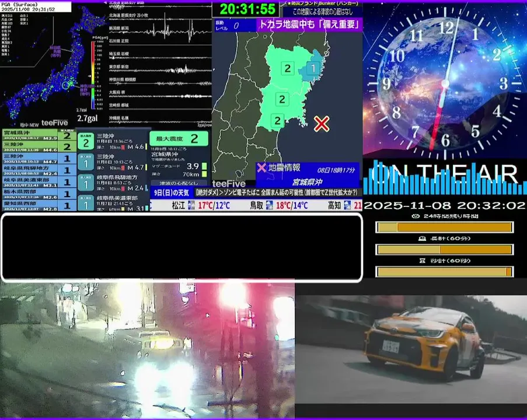Click the 松江 17℃/12℃ weather entry
The image size is (527, 420).
click(201, 205)
